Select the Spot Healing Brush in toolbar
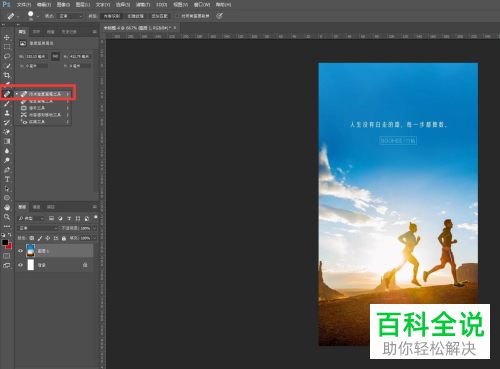 (7, 94)
